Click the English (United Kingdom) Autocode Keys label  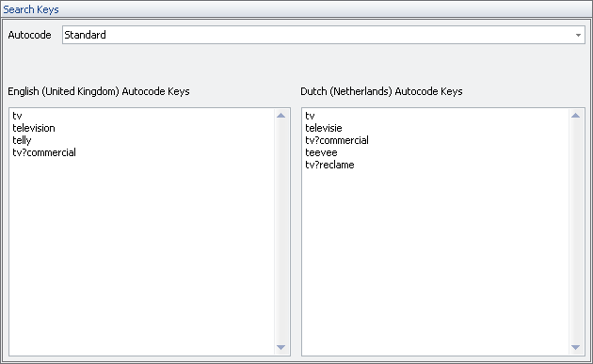tap(99, 91)
